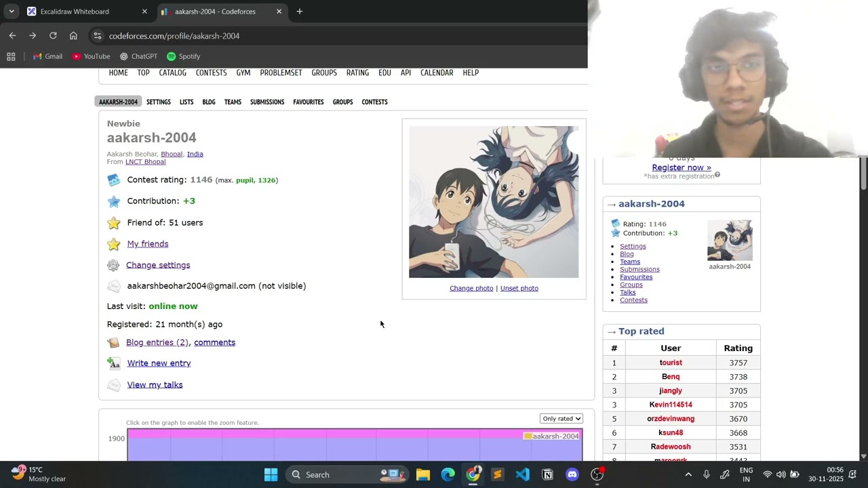868x488 pixels.
Task: Open Discord from the taskbar
Action: pyautogui.click(x=572, y=474)
